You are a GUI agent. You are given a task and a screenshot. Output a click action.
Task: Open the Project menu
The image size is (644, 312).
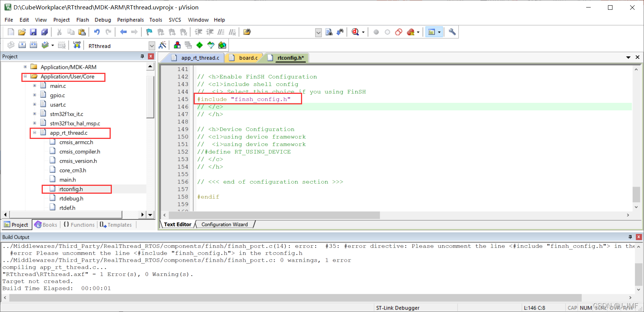[x=62, y=20]
